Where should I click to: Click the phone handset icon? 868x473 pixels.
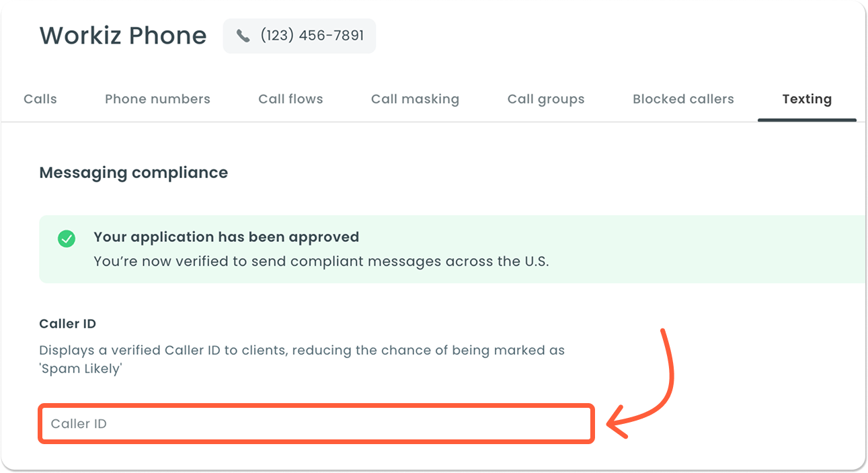coord(243,36)
